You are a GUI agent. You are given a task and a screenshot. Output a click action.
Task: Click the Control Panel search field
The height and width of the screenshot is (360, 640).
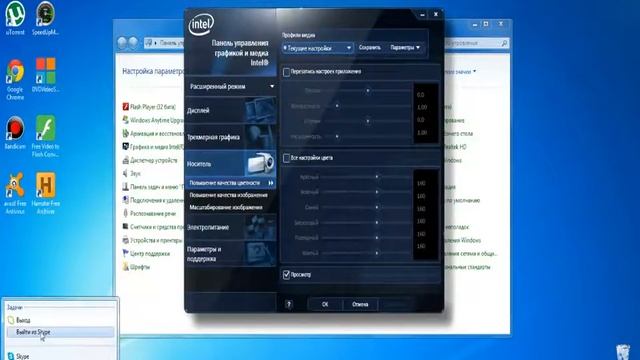point(477,43)
